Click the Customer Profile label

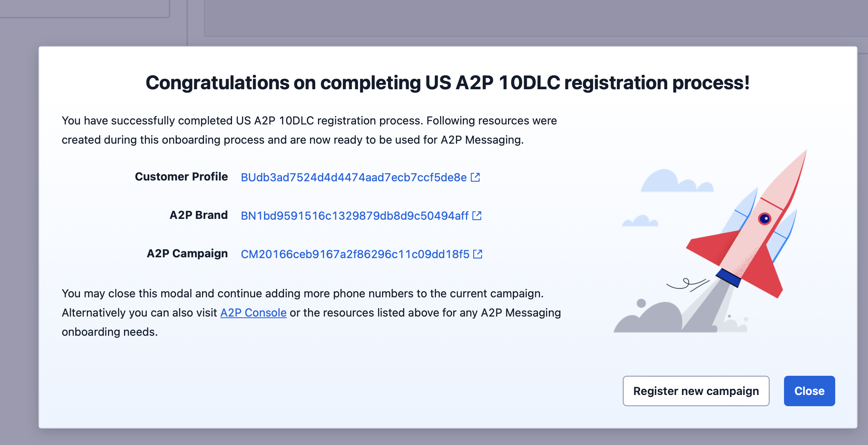181,176
